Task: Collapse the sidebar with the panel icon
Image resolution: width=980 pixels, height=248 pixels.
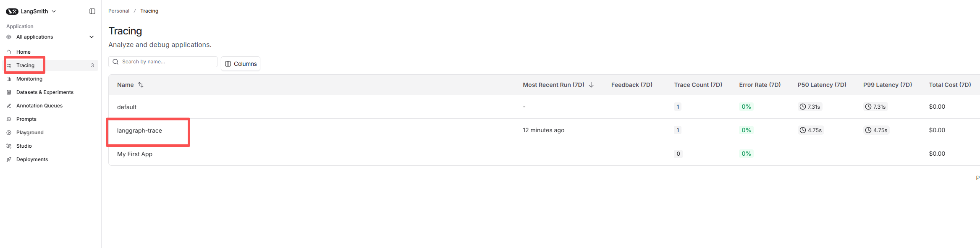Action: tap(92, 11)
